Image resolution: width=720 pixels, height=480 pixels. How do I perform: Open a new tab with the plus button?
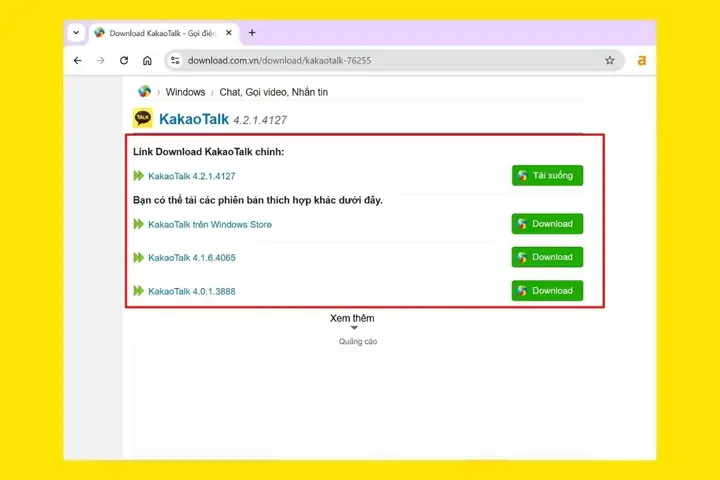point(252,33)
